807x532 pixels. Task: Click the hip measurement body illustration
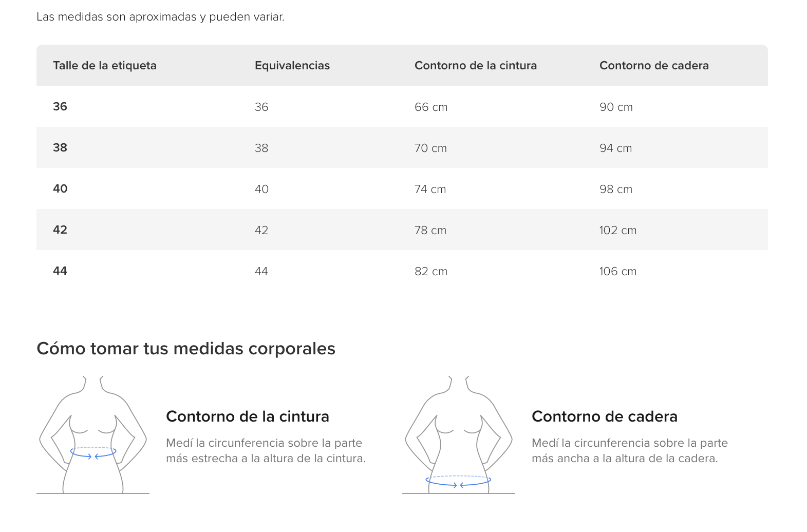tap(459, 435)
